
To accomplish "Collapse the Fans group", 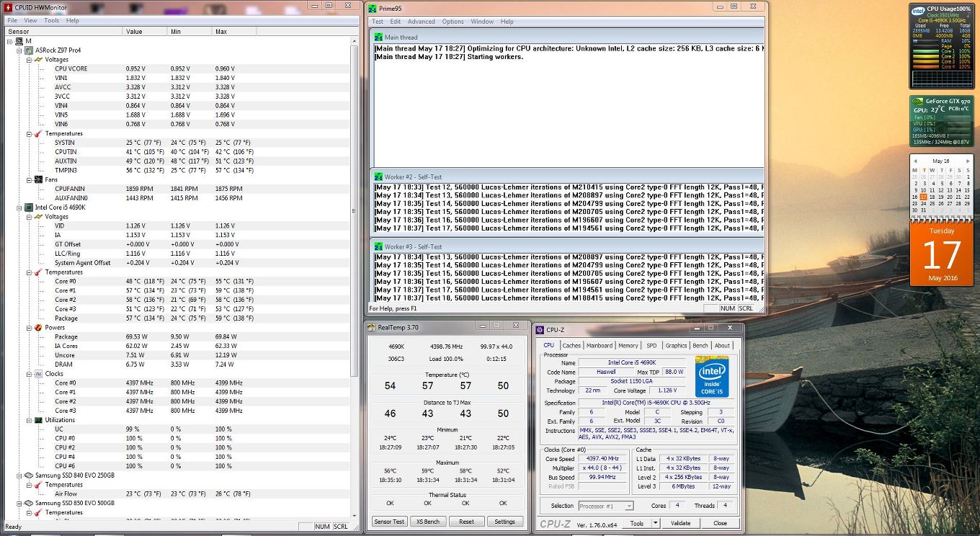I will coord(30,179).
